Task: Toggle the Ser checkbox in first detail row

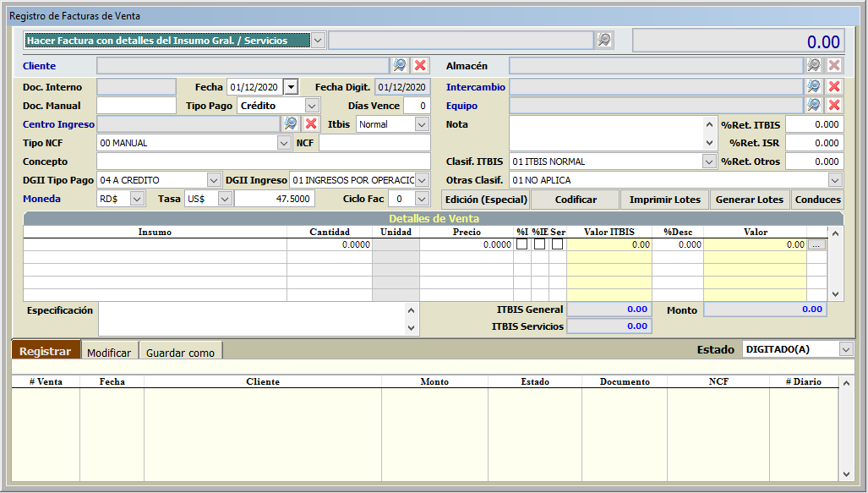Action: [558, 244]
